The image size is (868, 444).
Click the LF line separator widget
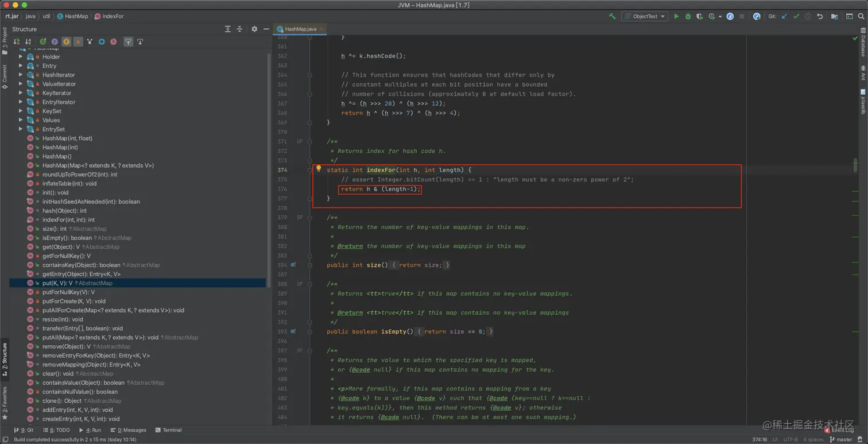[775, 439]
